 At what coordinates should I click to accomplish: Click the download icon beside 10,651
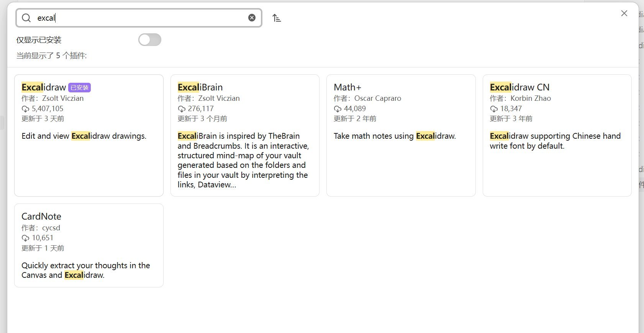[x=25, y=238]
